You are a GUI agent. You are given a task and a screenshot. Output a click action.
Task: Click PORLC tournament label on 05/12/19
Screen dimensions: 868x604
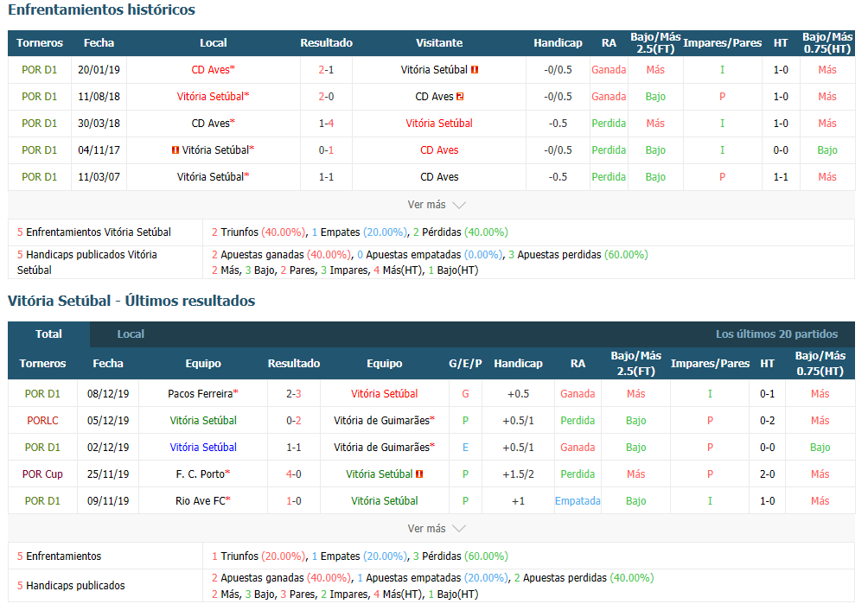click(x=42, y=420)
